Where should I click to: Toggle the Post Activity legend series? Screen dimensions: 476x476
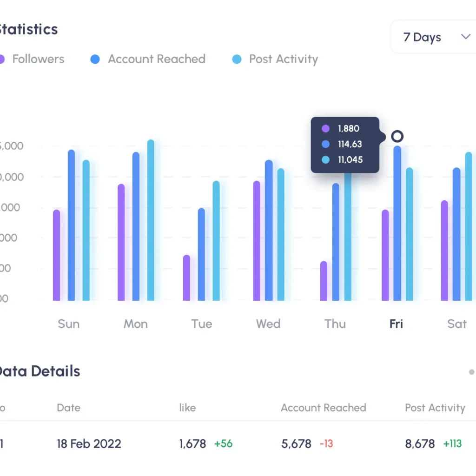(283, 59)
